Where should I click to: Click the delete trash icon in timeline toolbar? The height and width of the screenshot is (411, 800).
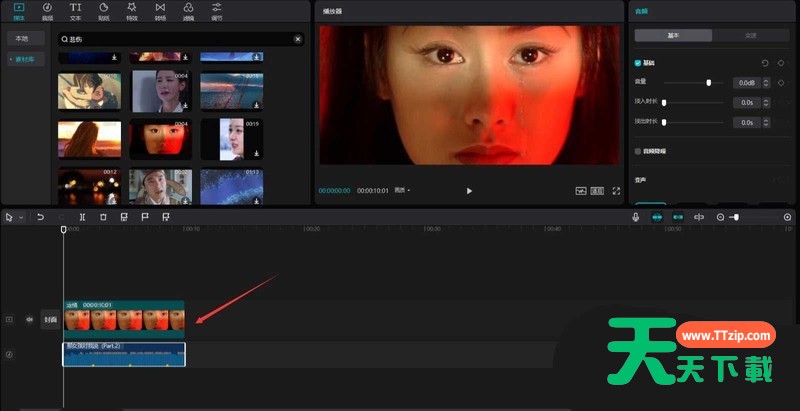[x=103, y=217]
